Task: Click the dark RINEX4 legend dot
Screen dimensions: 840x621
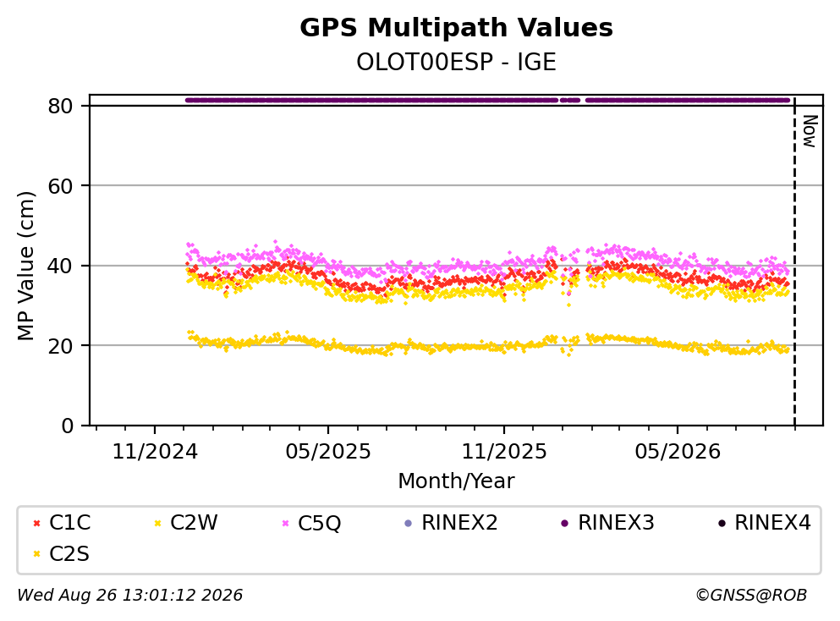Action: pyautogui.click(x=722, y=523)
